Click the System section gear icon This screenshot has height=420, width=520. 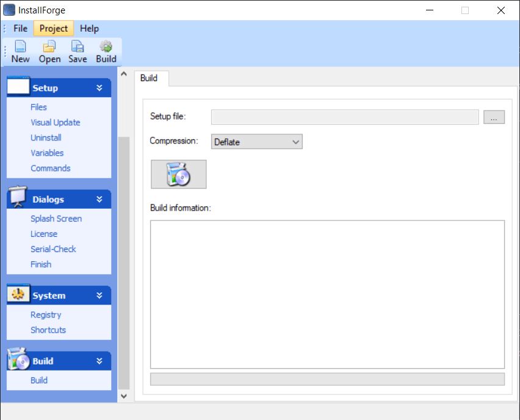pyautogui.click(x=18, y=294)
